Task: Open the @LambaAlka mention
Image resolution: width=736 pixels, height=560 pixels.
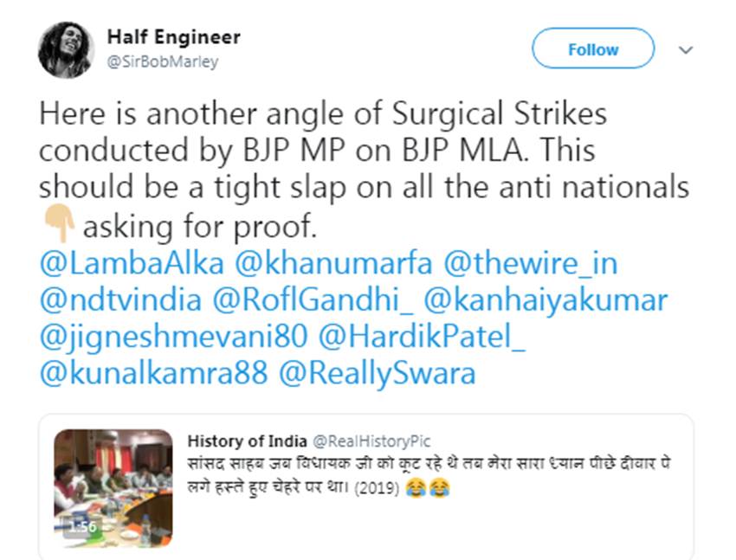Action: [132, 263]
